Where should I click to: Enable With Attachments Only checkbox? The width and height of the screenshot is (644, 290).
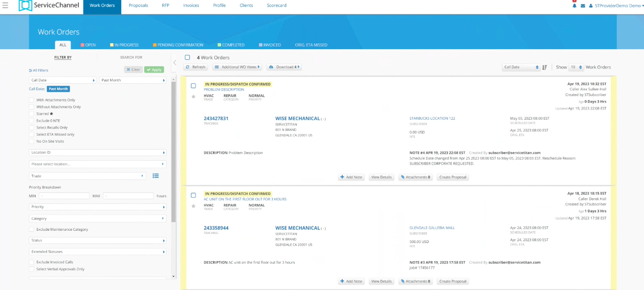click(32, 100)
